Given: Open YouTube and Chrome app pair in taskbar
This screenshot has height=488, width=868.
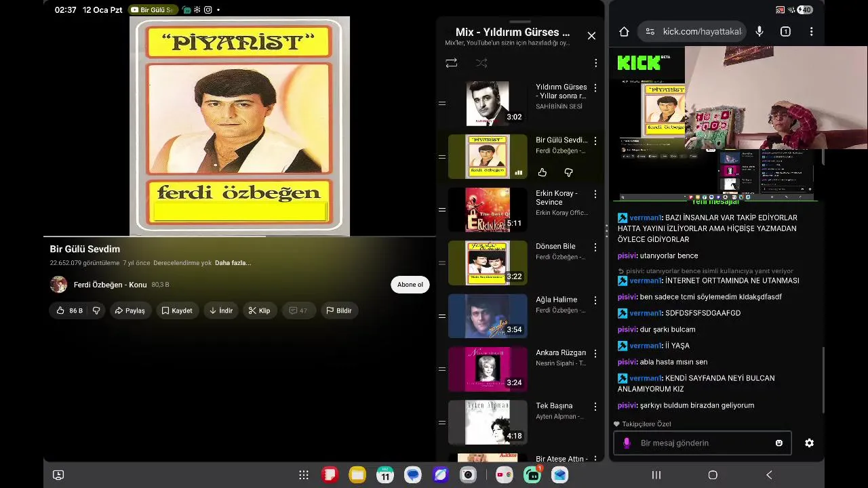Looking at the screenshot, I should (x=505, y=475).
